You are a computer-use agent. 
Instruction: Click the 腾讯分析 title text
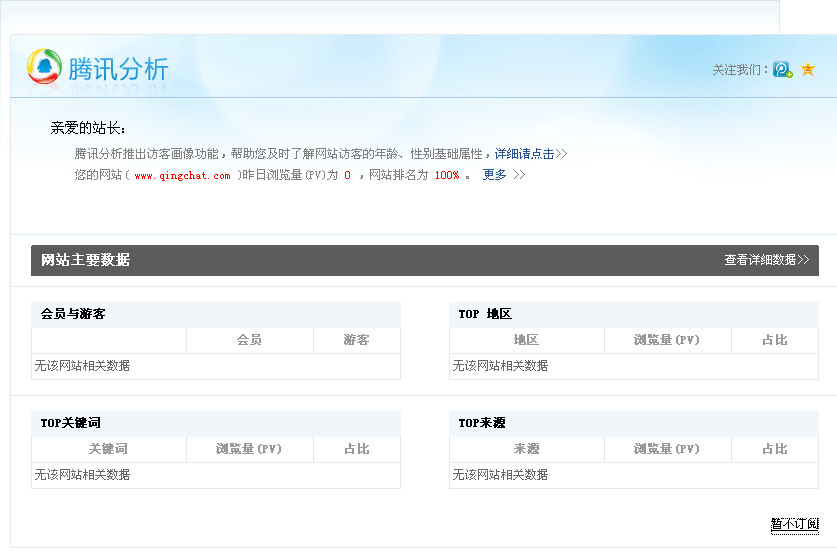[x=119, y=69]
